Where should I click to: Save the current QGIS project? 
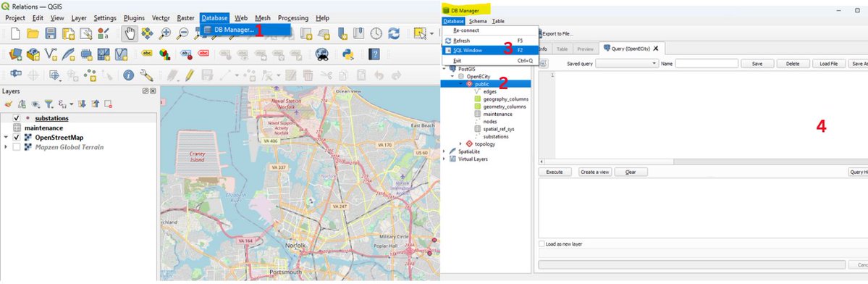pyautogui.click(x=51, y=33)
